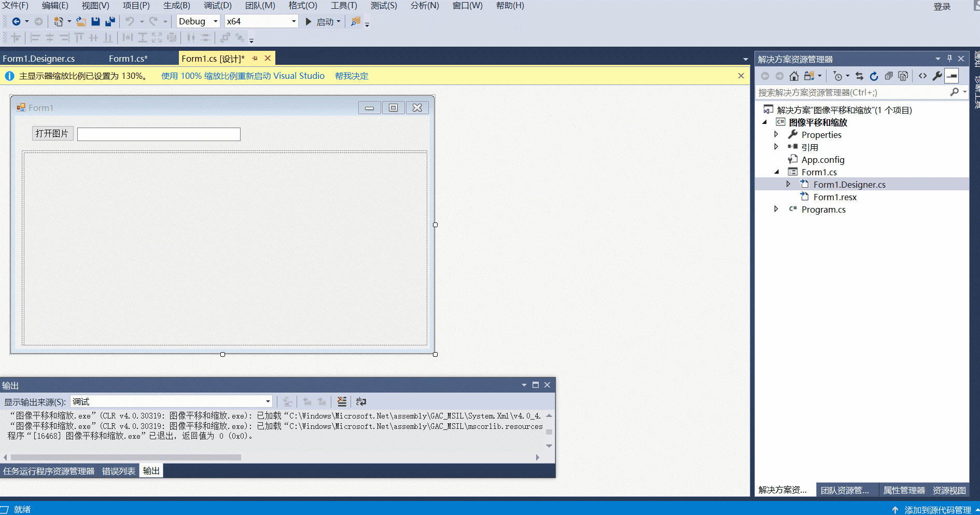
Task: Click the text box beside 打开图片
Action: [x=159, y=134]
